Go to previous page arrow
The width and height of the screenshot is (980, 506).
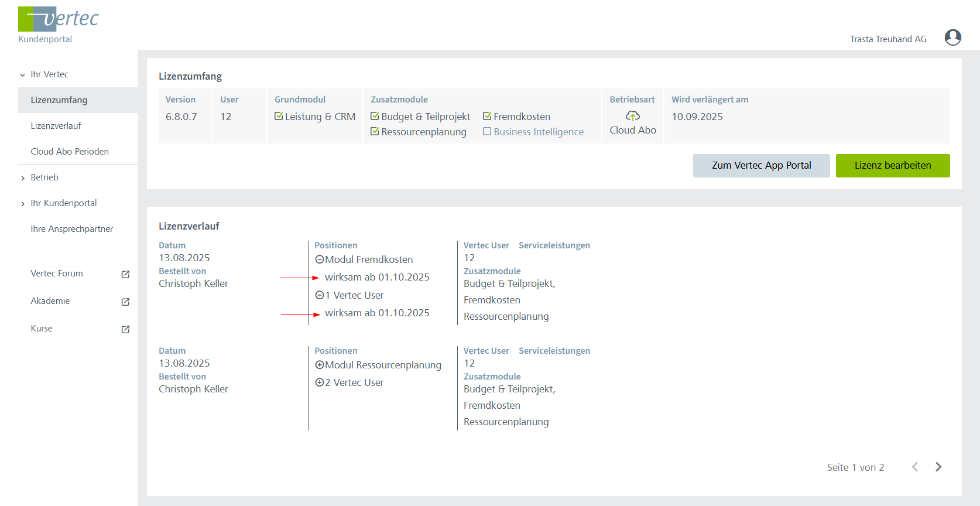click(915, 467)
